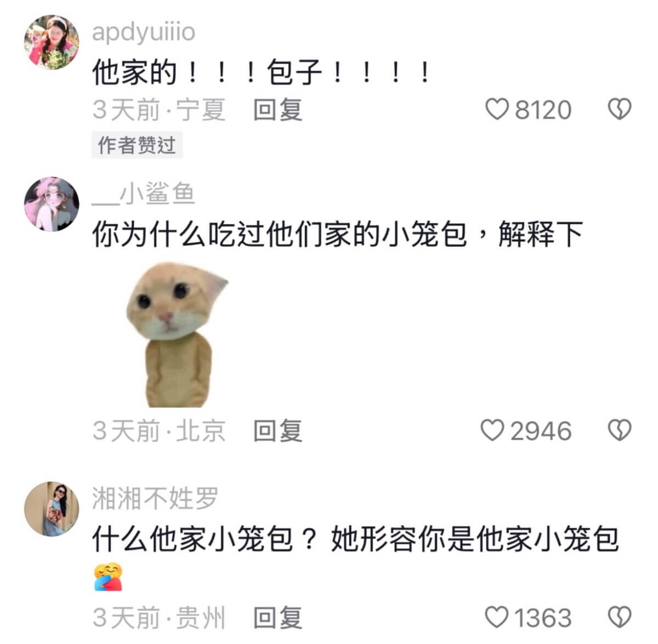Tap the 作者赞过 badge

point(137,145)
